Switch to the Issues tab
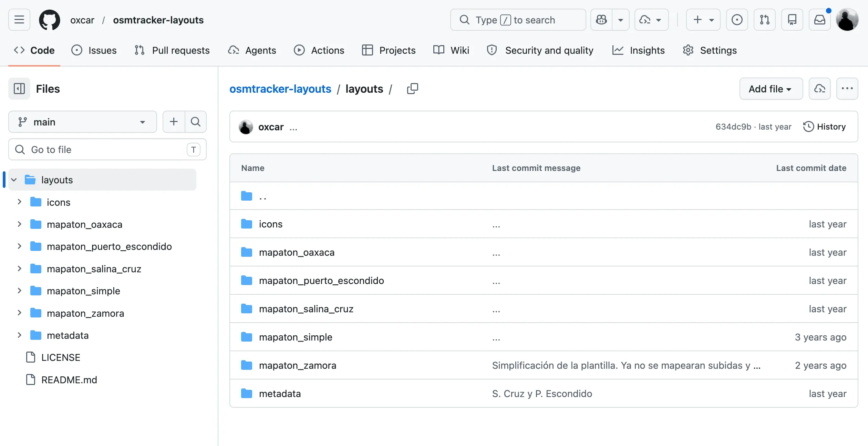Viewport: 868px width, 446px height. pyautogui.click(x=94, y=50)
